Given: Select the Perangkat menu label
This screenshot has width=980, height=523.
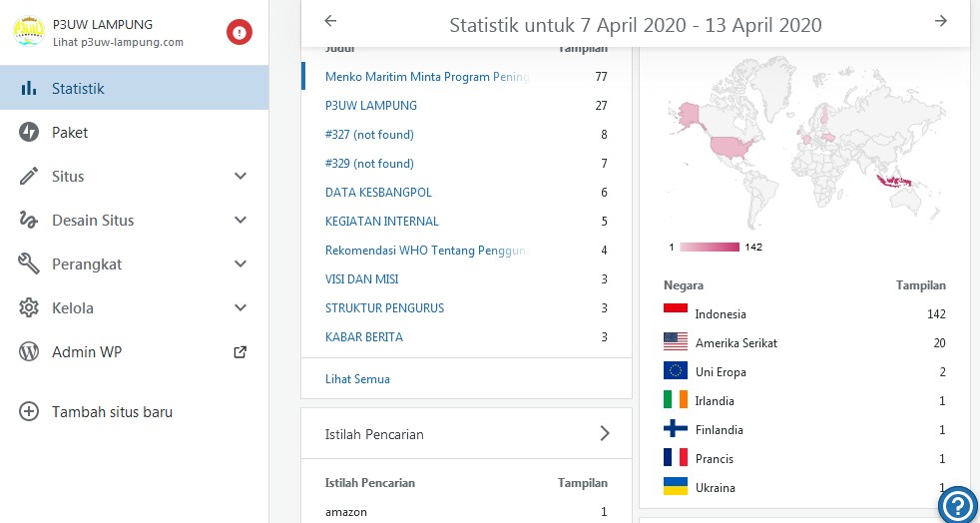Looking at the screenshot, I should tap(87, 264).
